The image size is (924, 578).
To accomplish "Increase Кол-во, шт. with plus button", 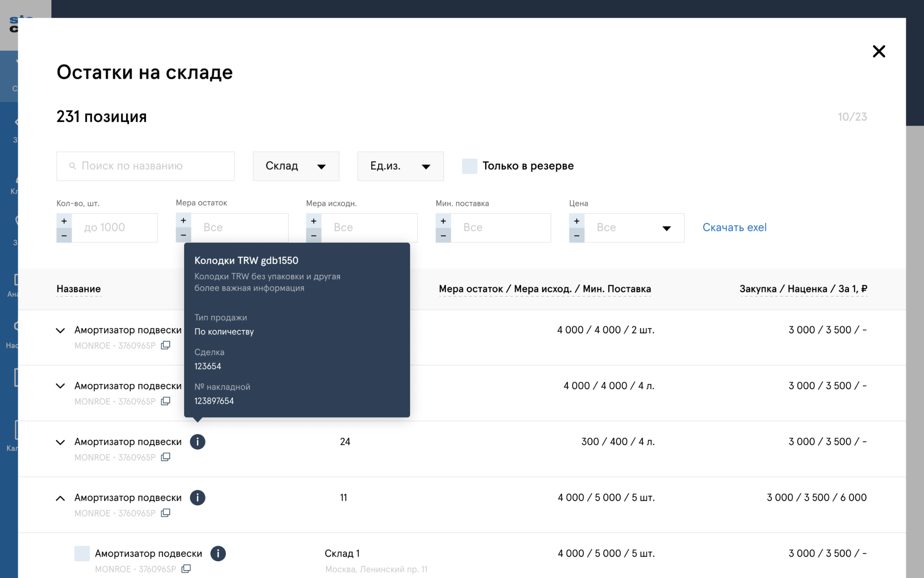I will (64, 221).
